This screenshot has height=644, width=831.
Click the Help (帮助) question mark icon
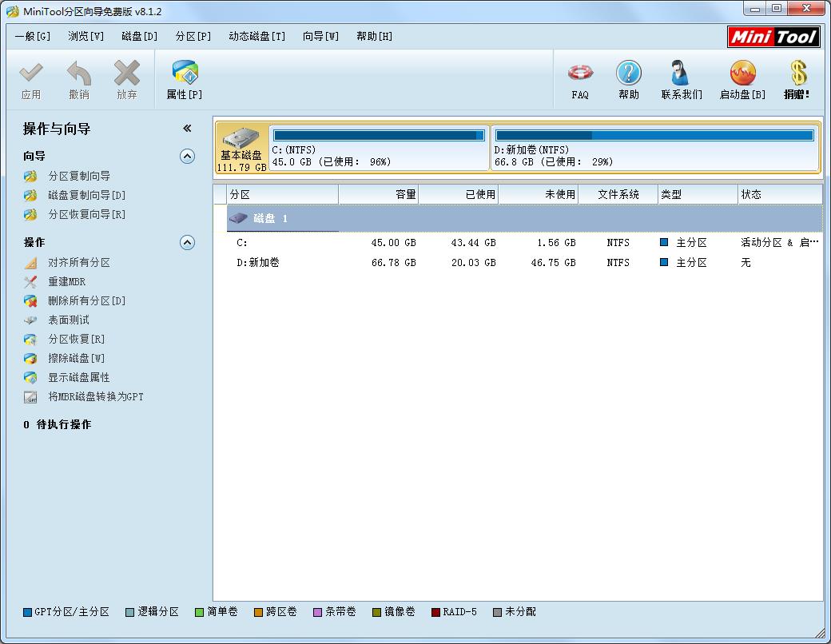629,73
